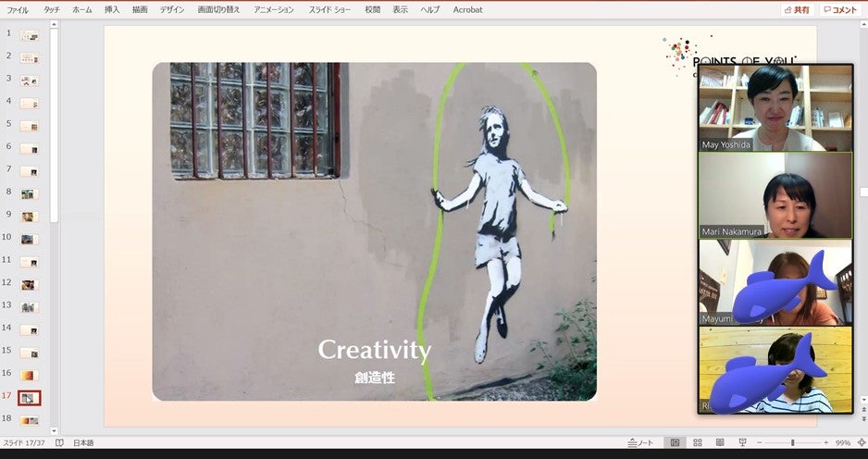Switch to the 挿入 ribbon tab
This screenshot has height=459, width=868.
coord(112,10)
